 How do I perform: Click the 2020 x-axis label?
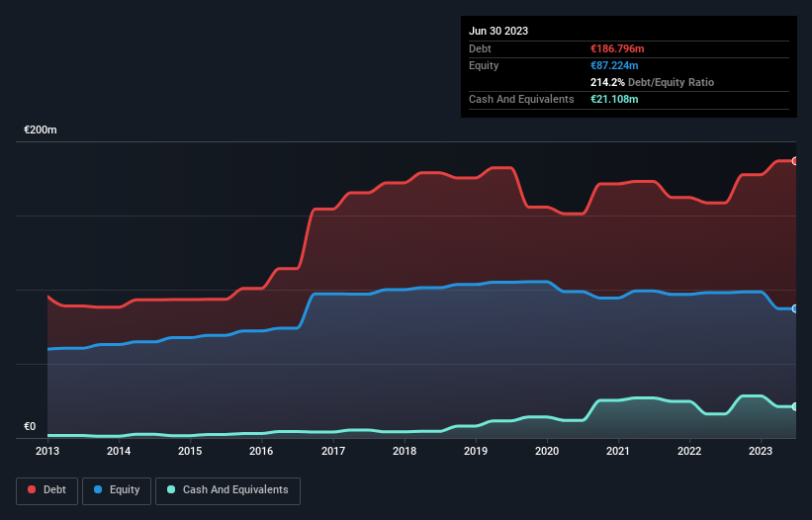pos(547,451)
